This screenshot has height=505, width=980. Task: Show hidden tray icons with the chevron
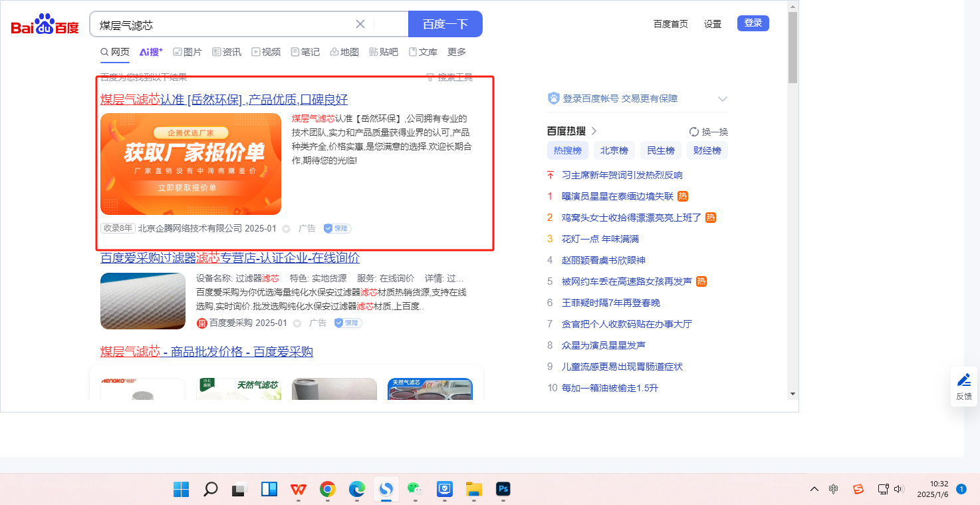click(x=814, y=489)
